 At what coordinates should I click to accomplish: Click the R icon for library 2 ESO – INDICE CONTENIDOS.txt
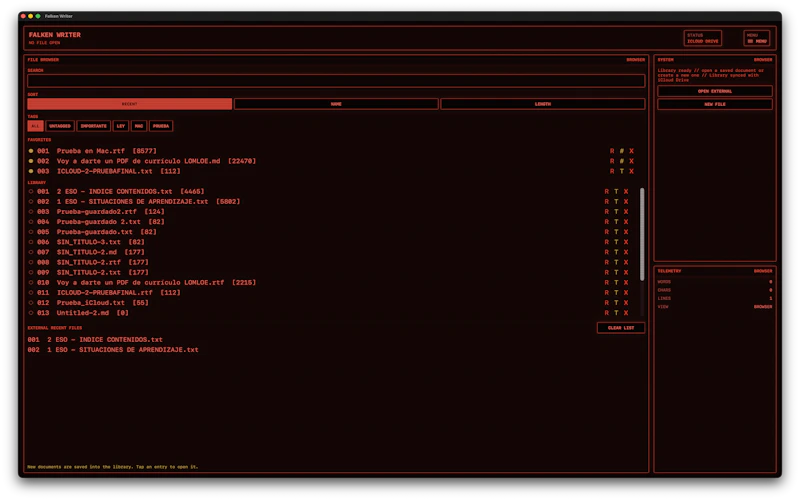(x=607, y=191)
